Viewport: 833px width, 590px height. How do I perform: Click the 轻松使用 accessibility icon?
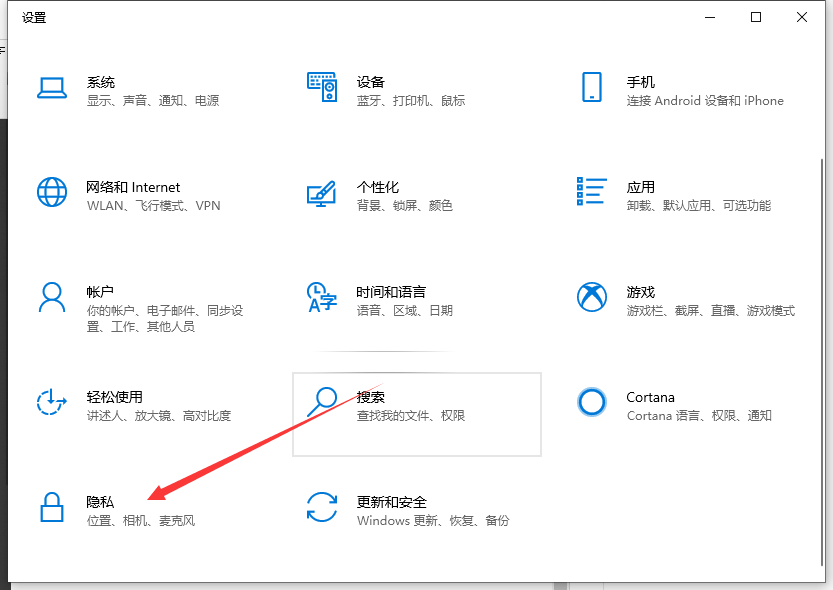(x=51, y=402)
